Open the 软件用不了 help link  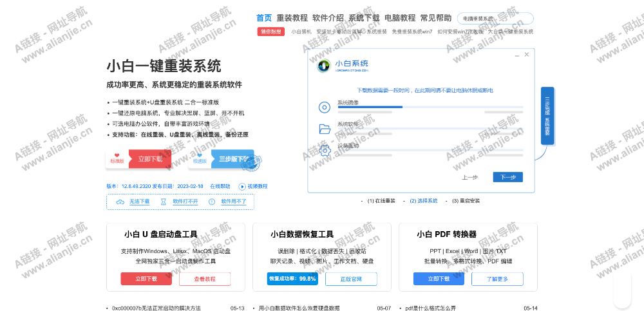click(x=234, y=202)
